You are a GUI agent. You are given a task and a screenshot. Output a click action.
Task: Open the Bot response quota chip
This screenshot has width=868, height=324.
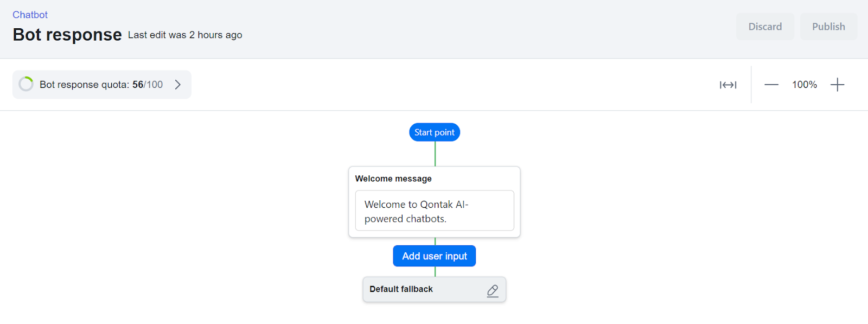pyautogui.click(x=102, y=85)
